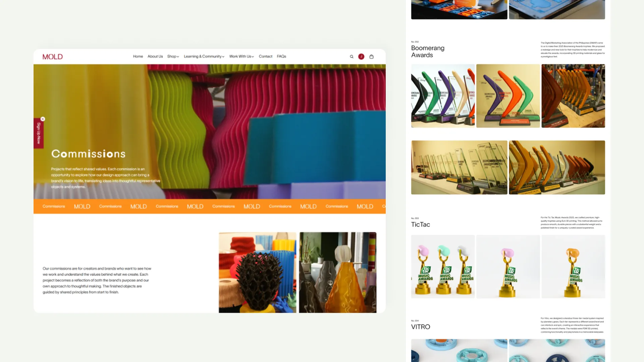The image size is (644, 362).
Task: Click the red Sign Up Now side tab
Action: tap(39, 134)
